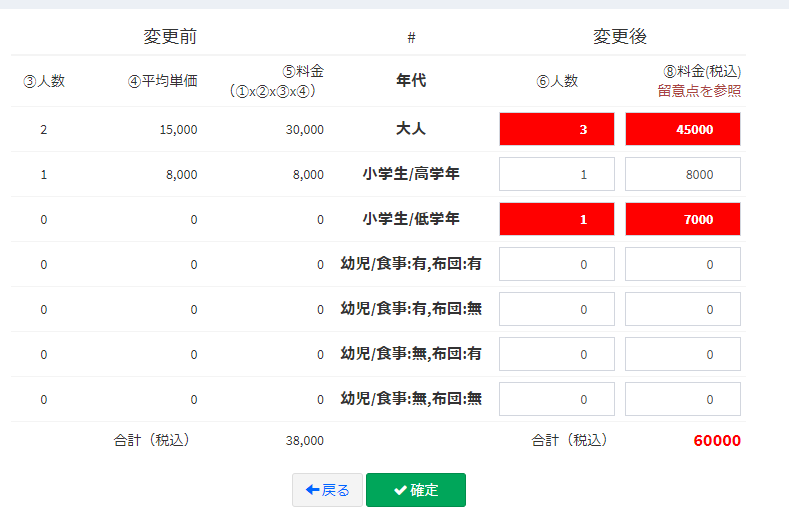Edit the 大人 headcount field showing 3
The width and height of the screenshot is (789, 517).
pos(557,129)
